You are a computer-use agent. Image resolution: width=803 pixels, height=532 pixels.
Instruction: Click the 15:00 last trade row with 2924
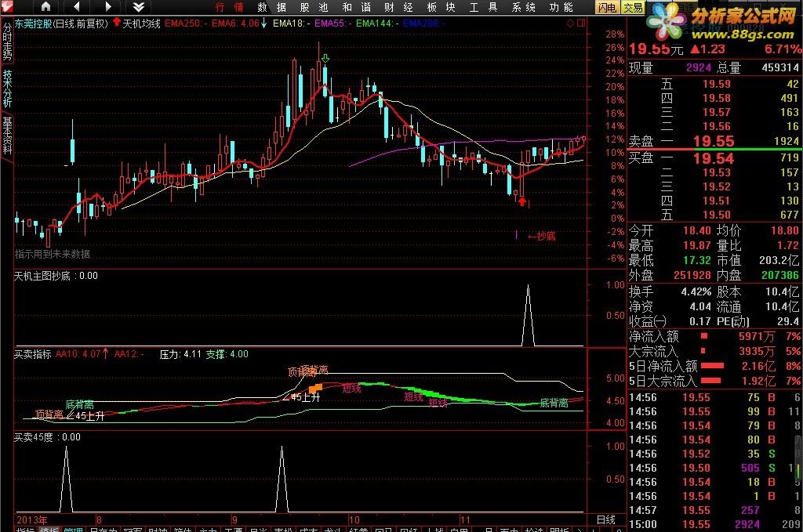click(714, 524)
